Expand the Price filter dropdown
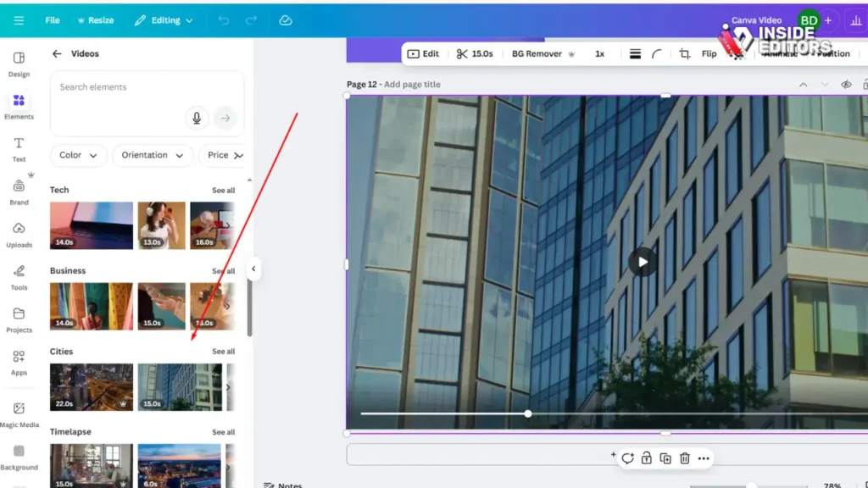Screen dimensions: 868x488 point(221,156)
